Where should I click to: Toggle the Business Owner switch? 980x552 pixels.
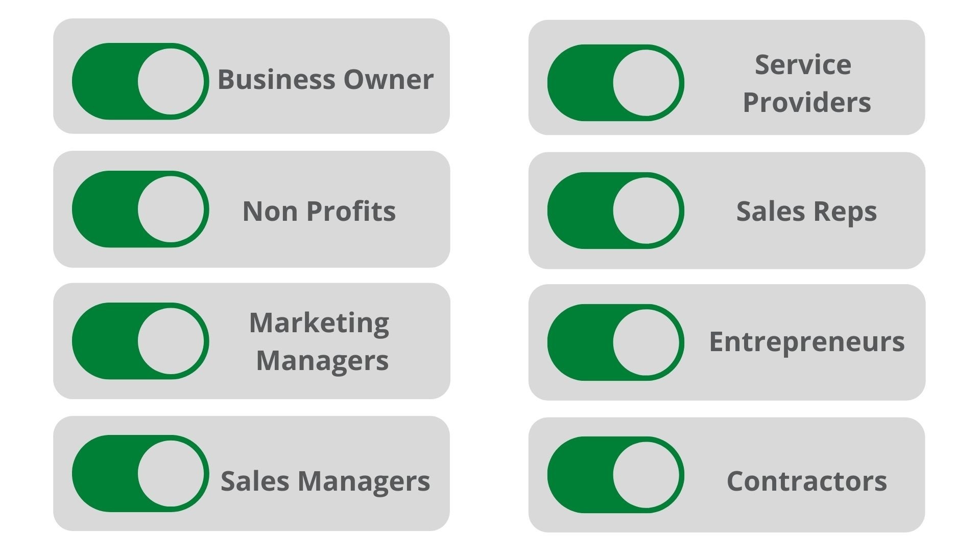coord(140,81)
